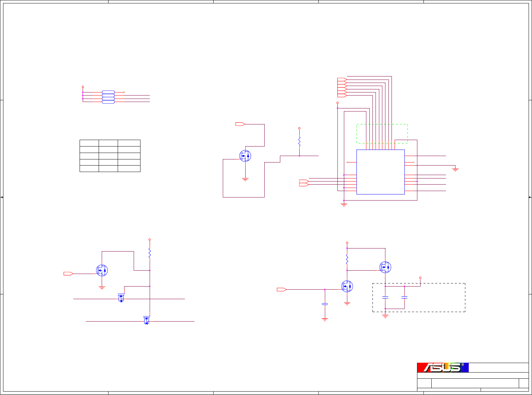Select the topmost port in the six-port stack
The image size is (532, 395).
pyautogui.click(x=342, y=80)
